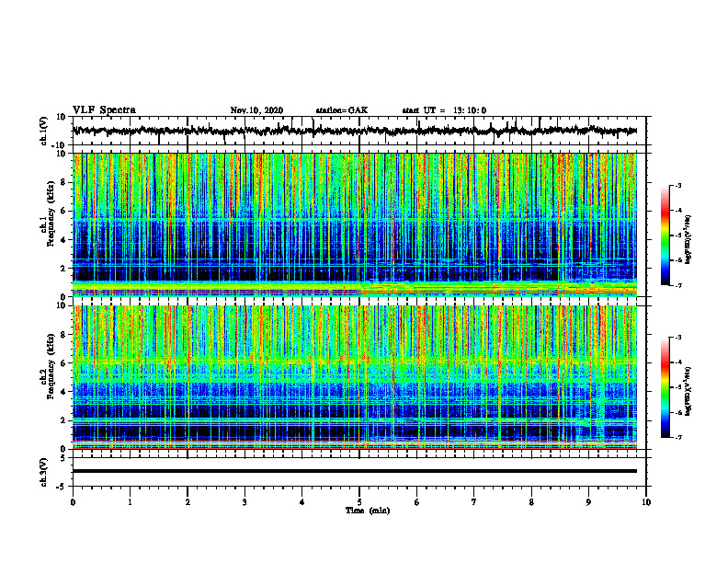Select the "start UT = 13:10:0" text

pyautogui.click(x=444, y=110)
